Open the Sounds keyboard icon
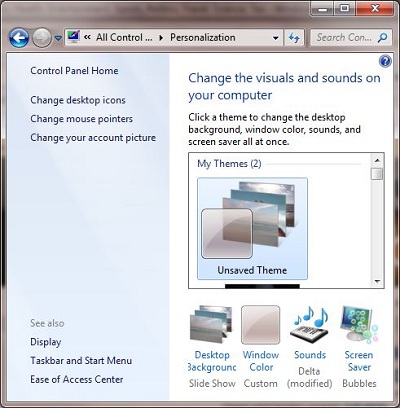Image resolution: width=400 pixels, height=408 pixels. click(x=310, y=324)
